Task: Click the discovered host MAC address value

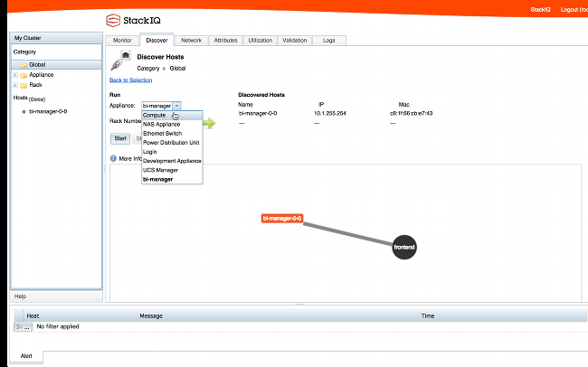Action: click(412, 113)
